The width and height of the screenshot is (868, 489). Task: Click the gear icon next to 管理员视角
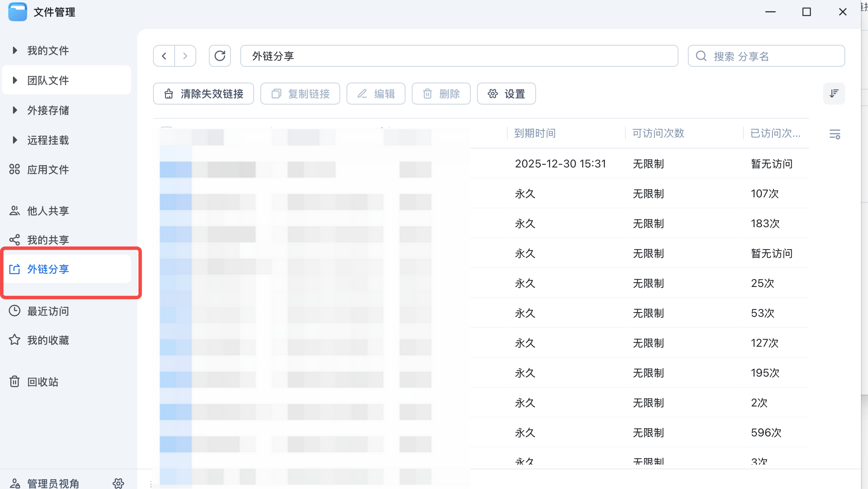pos(118,483)
